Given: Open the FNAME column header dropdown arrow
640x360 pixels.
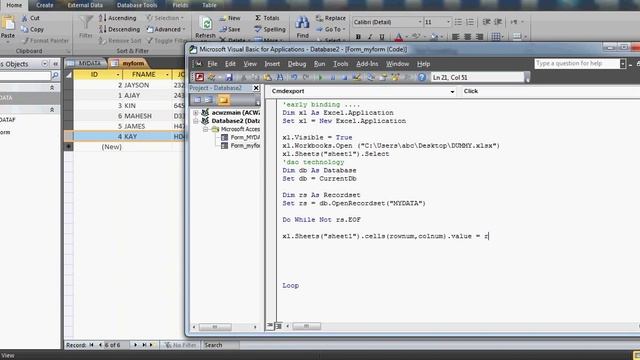Looking at the screenshot, I should tap(167, 75).
